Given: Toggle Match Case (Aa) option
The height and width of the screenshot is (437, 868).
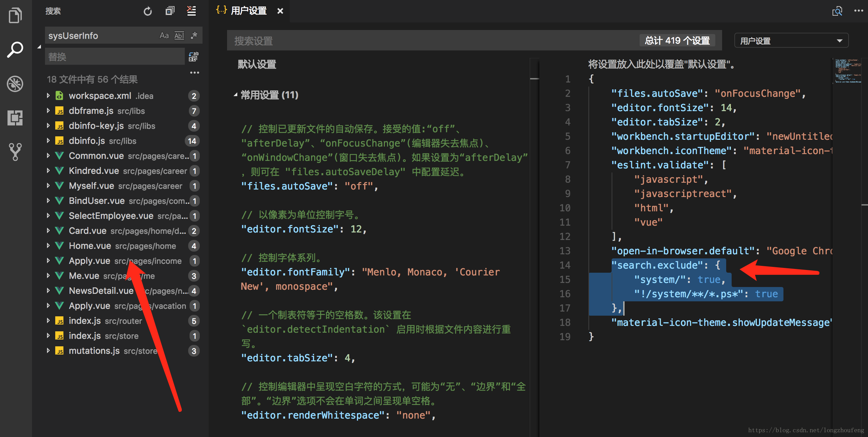Looking at the screenshot, I should coord(164,35).
